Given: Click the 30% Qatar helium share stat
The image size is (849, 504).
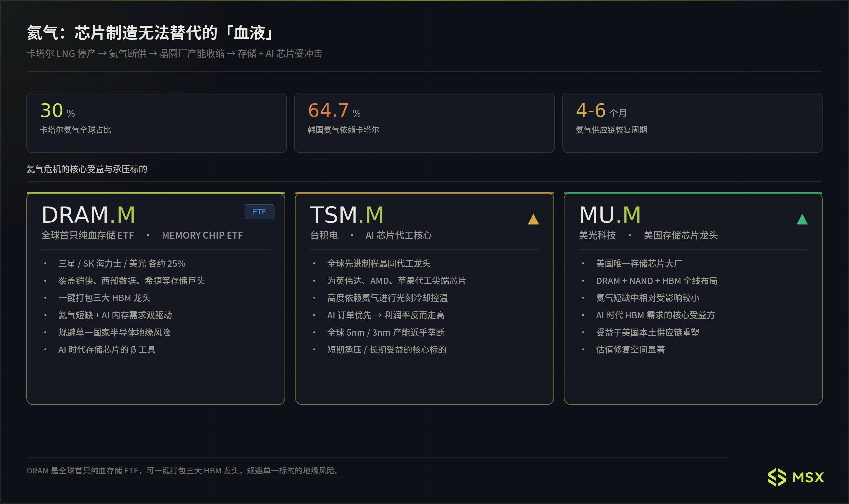Looking at the screenshot, I should [x=57, y=111].
